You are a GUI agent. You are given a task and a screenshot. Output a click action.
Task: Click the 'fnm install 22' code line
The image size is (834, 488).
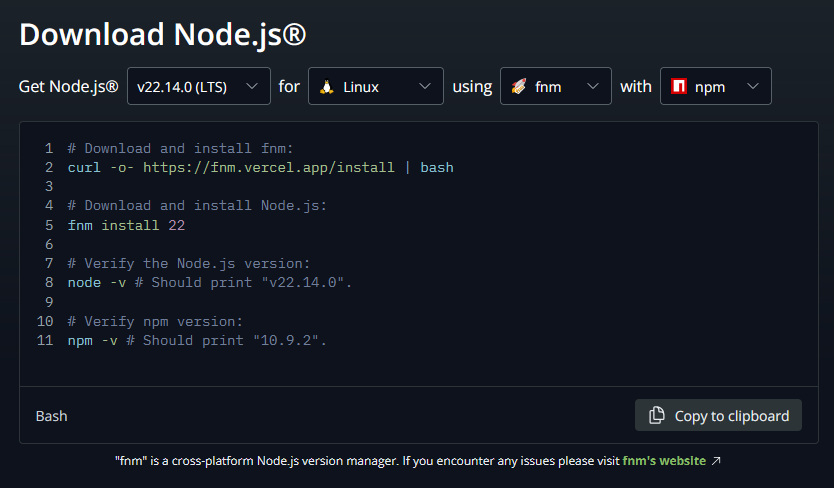pos(126,225)
